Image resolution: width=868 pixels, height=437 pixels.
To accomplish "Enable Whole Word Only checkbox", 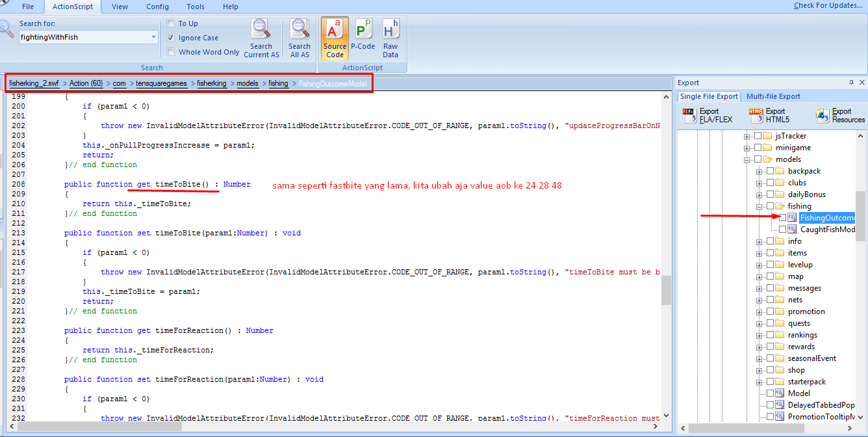I will click(171, 52).
